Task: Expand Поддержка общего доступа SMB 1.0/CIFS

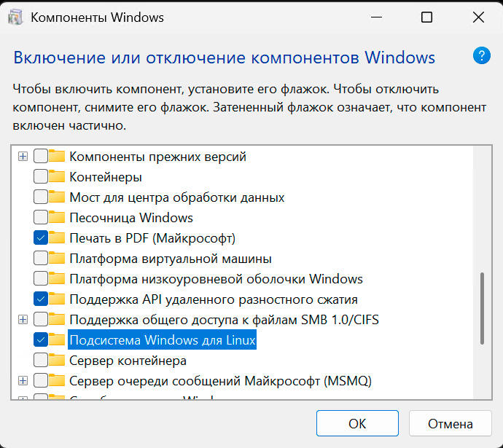Action: [23, 320]
